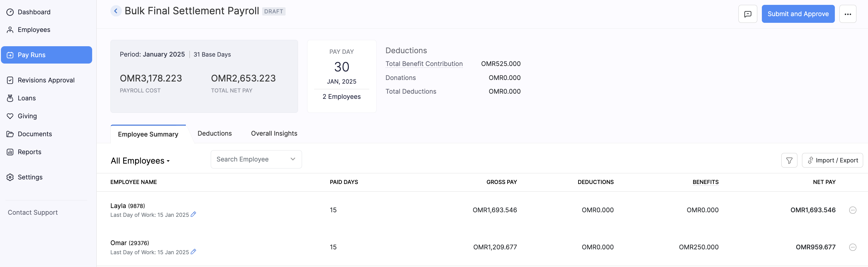
Task: Switch to the Deductions tab
Action: (215, 133)
